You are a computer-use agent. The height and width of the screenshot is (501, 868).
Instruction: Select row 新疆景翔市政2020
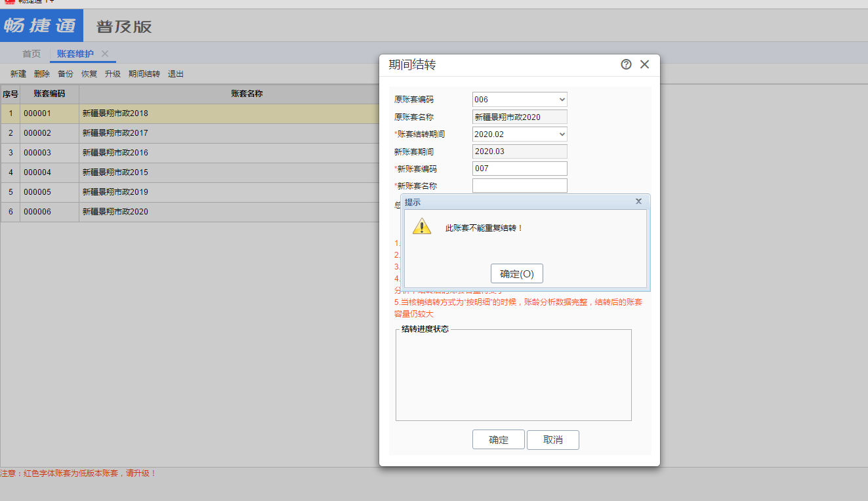190,212
